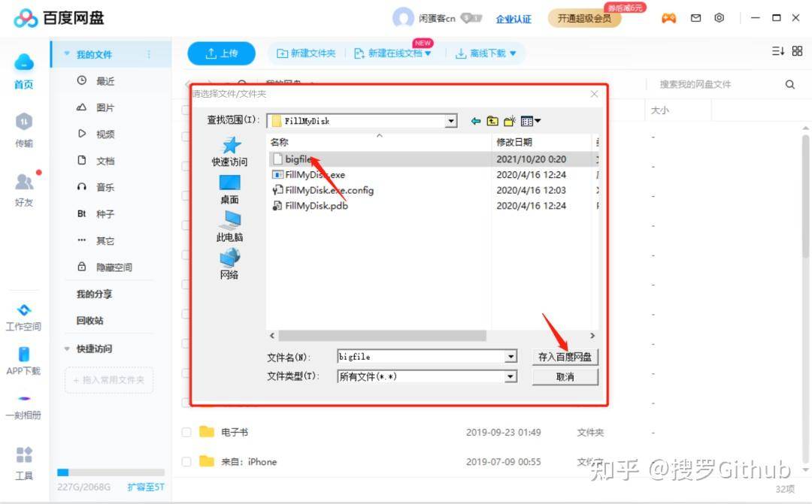Open the 传输 transfer icon in sidebar
Viewport: 812px width, 504px height.
(x=24, y=122)
